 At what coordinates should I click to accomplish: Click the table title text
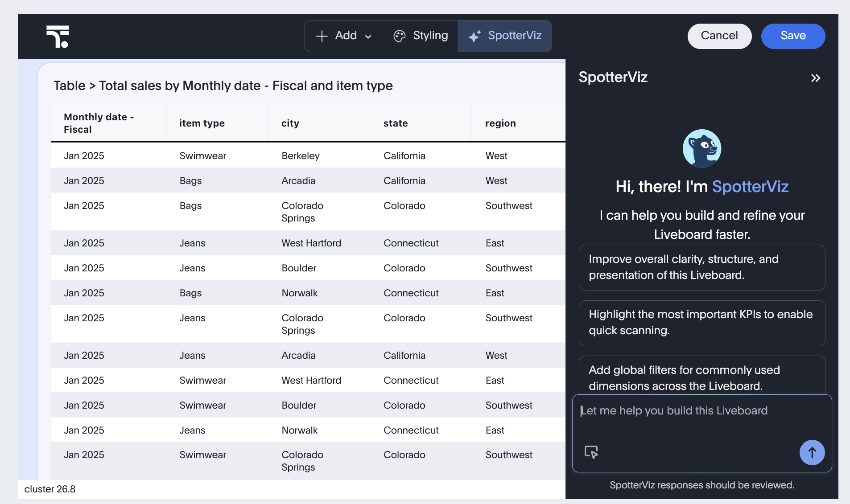click(223, 86)
